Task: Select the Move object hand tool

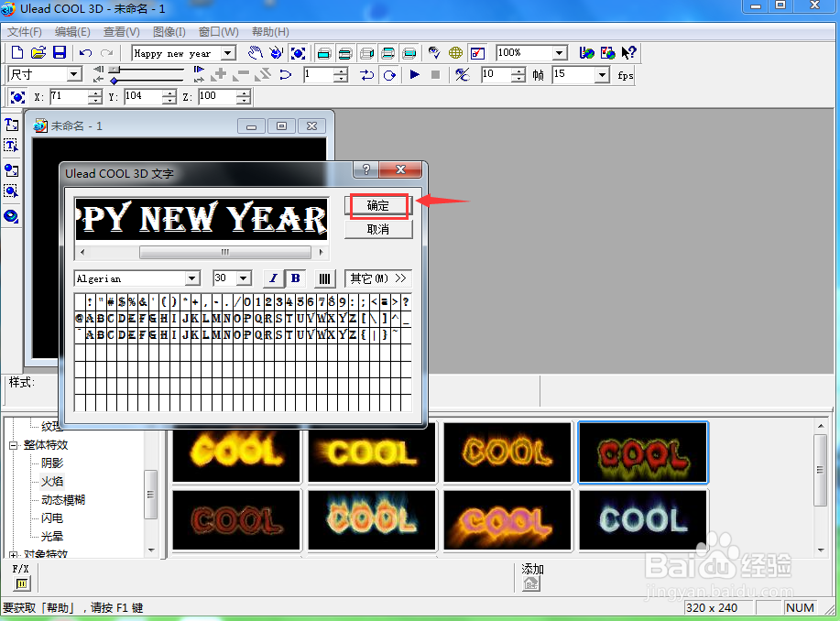Action: [x=256, y=52]
